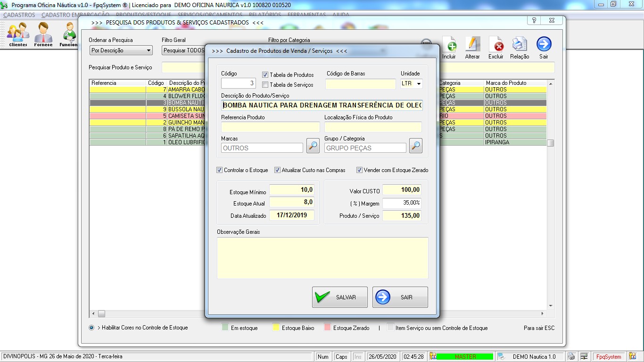Viewport: 644px width, 362px height.
Task: Click the Data Atualizado field
Action: tap(292, 215)
